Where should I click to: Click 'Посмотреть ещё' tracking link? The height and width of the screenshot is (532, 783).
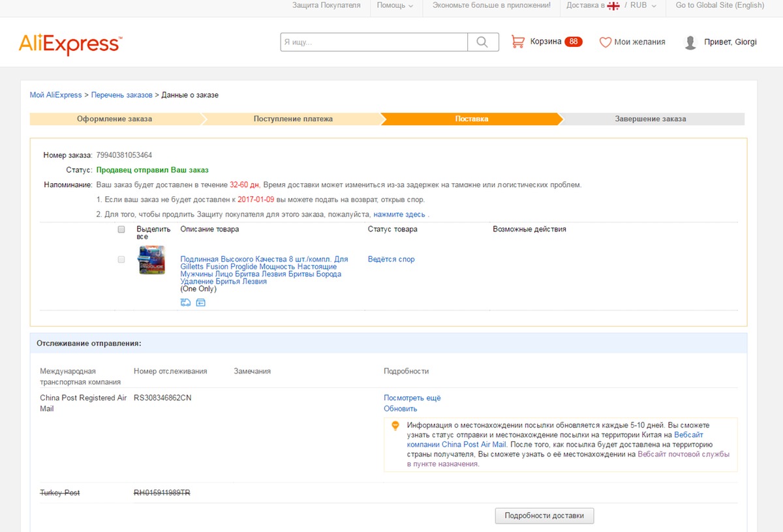412,398
